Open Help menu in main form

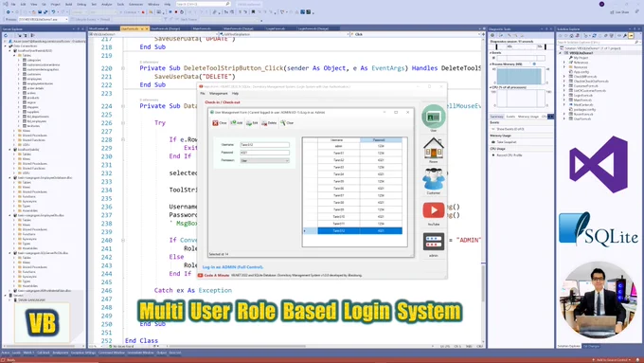(235, 94)
